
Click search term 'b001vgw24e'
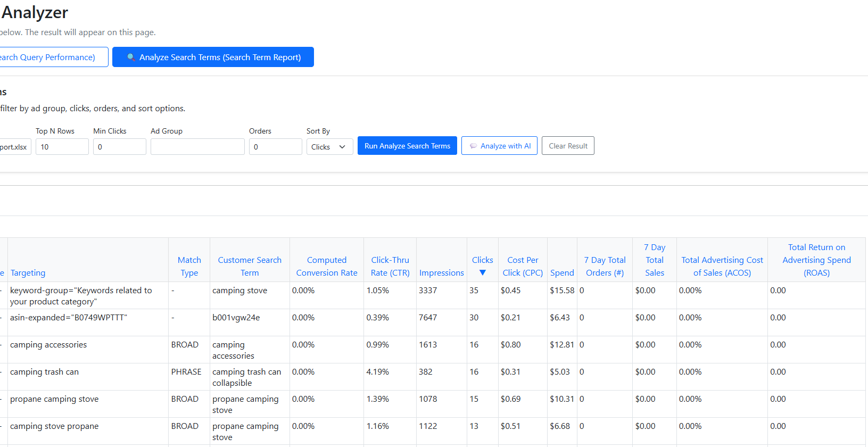[x=236, y=317]
